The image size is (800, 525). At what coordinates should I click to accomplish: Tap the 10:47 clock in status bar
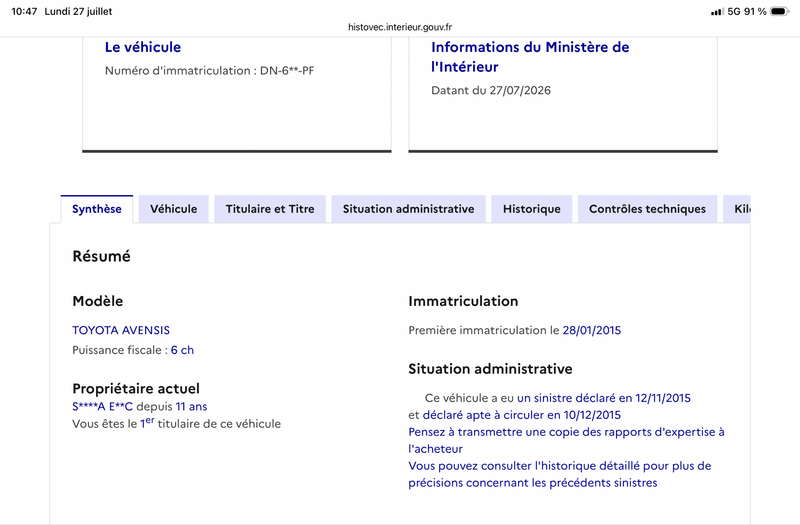pyautogui.click(x=24, y=11)
